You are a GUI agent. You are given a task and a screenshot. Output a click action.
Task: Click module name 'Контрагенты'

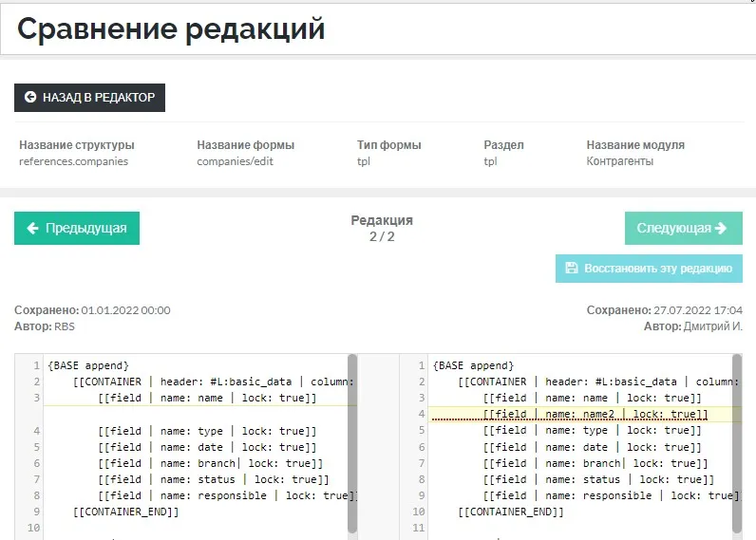[619, 161]
